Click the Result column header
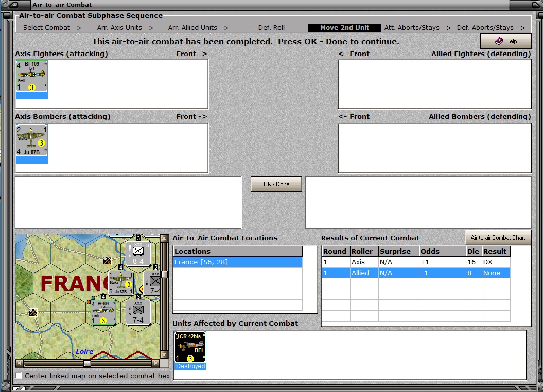 coord(496,251)
